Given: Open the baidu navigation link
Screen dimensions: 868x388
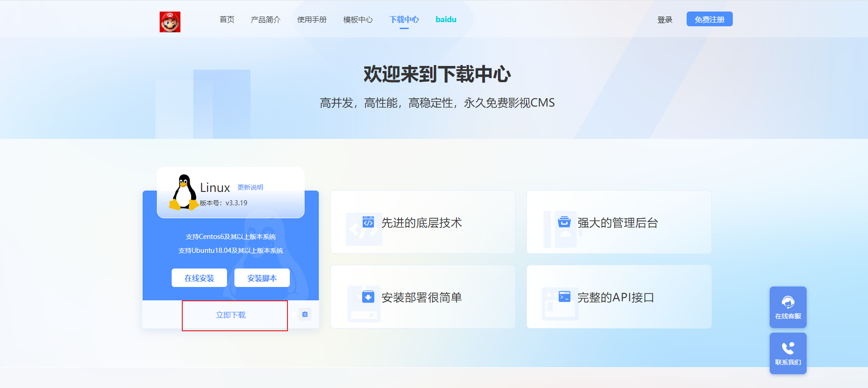Looking at the screenshot, I should (446, 19).
